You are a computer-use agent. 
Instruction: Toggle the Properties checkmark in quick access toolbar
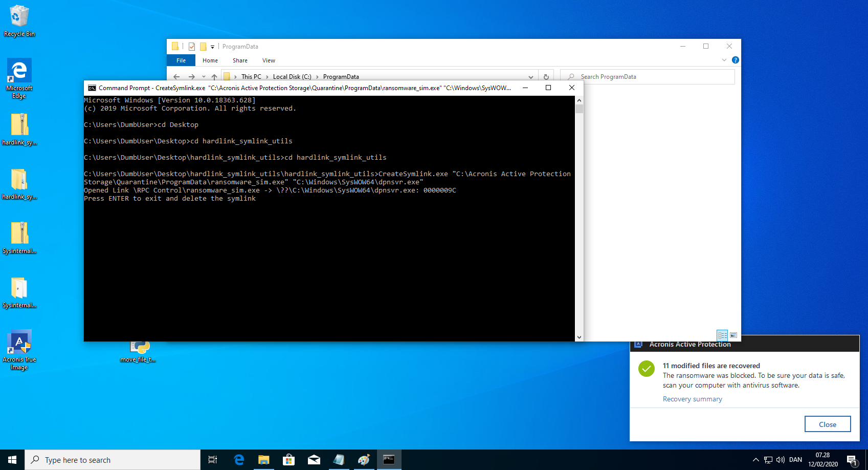tap(192, 47)
